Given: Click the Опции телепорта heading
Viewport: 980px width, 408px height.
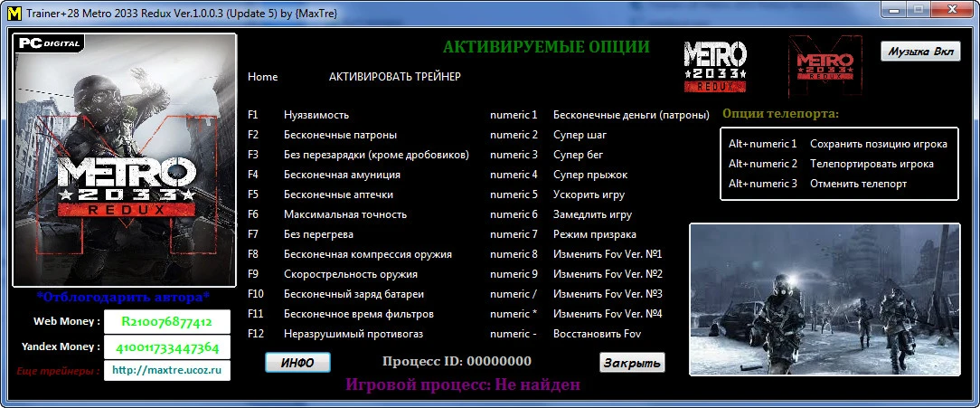Looking at the screenshot, I should pos(780,114).
